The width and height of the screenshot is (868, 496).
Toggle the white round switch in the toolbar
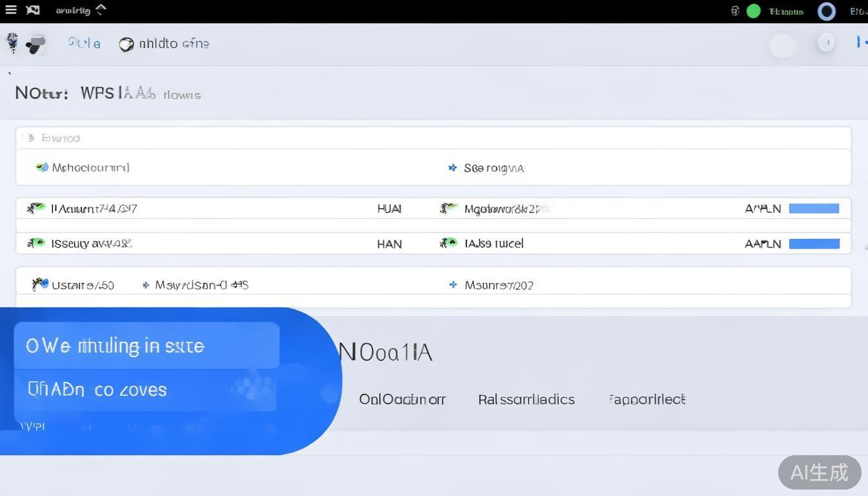click(783, 45)
